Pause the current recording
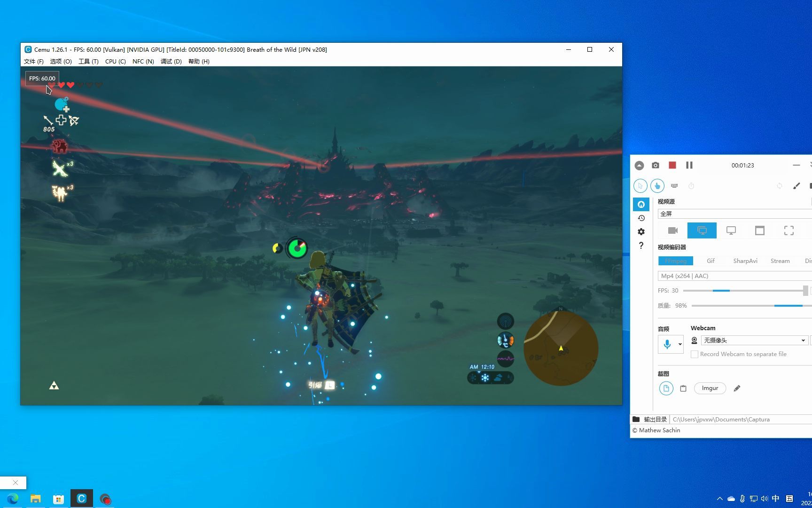 (x=689, y=166)
